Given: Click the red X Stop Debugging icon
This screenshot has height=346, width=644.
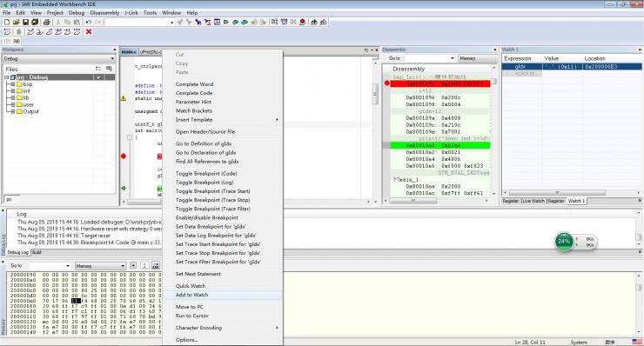Looking at the screenshot, I should [x=88, y=31].
